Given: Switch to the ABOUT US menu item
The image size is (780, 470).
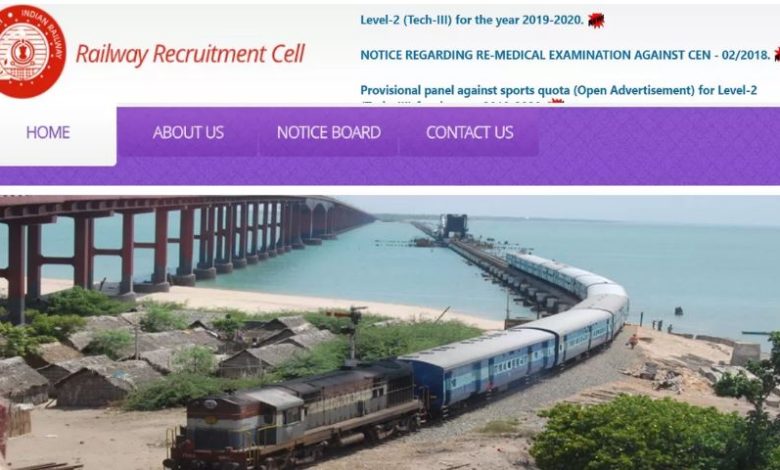Looking at the screenshot, I should pyautogui.click(x=188, y=133).
